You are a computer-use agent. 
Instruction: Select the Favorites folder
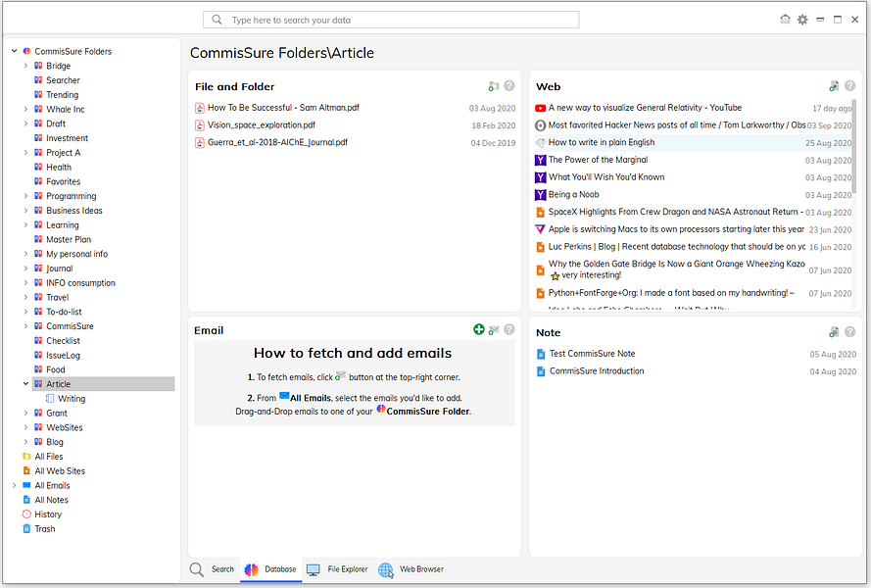(64, 181)
